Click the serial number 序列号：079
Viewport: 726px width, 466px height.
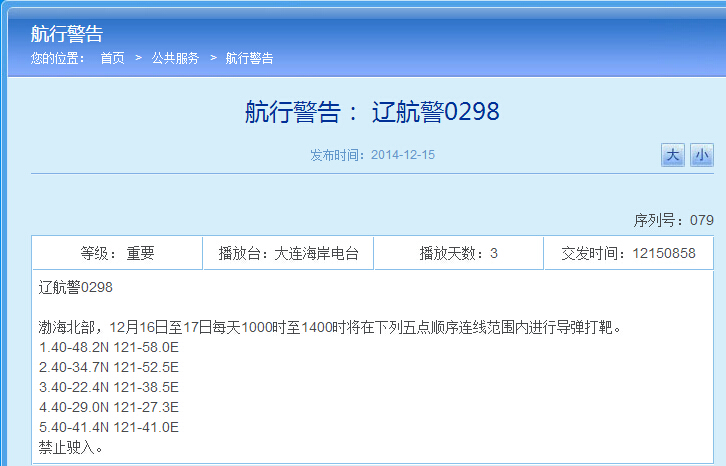[673, 220]
